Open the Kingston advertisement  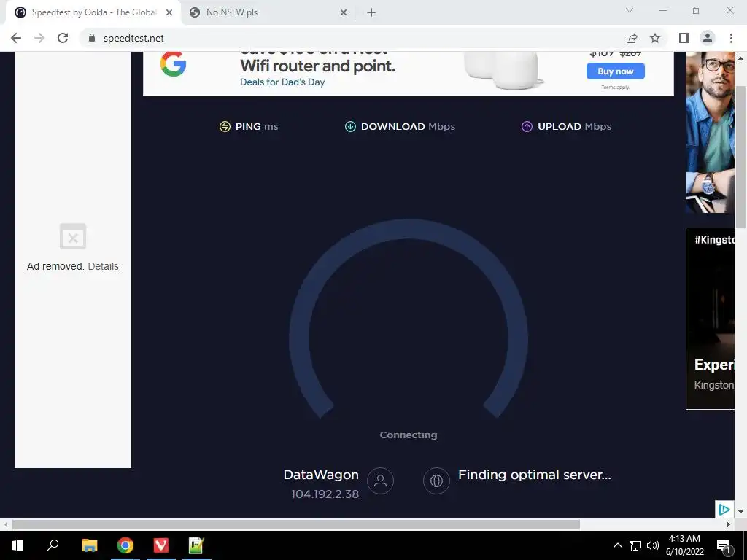(710, 319)
